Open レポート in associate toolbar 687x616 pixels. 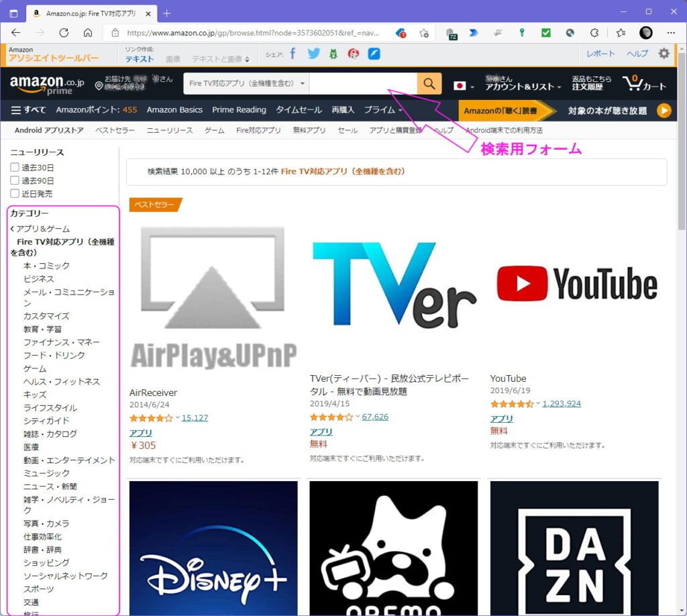pyautogui.click(x=600, y=54)
